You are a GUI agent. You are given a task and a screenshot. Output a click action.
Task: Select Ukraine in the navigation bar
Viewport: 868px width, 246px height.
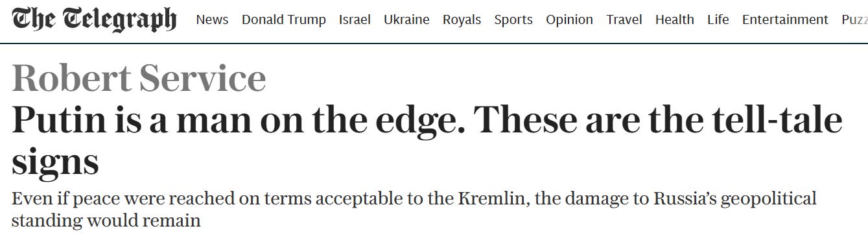point(406,19)
